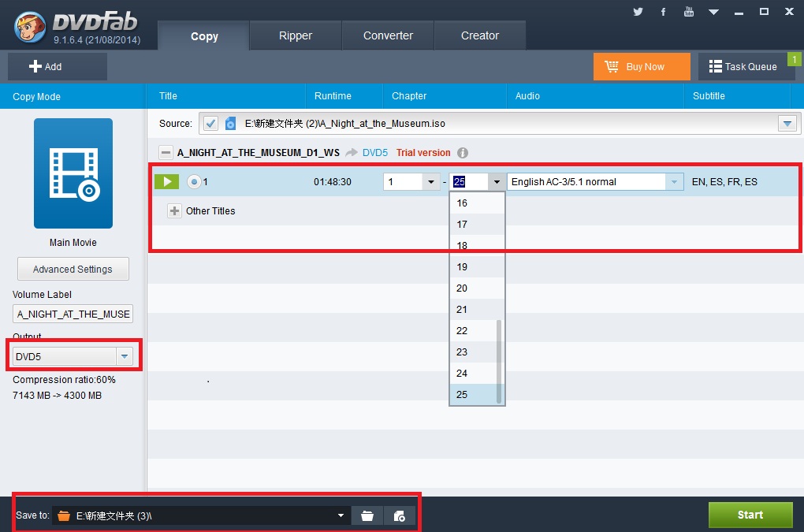Switch to the Creator tab
The image size is (804, 532).
click(x=479, y=35)
